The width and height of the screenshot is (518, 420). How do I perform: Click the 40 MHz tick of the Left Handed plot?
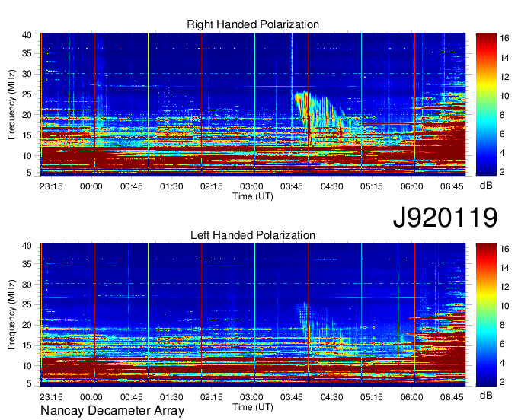27,246
